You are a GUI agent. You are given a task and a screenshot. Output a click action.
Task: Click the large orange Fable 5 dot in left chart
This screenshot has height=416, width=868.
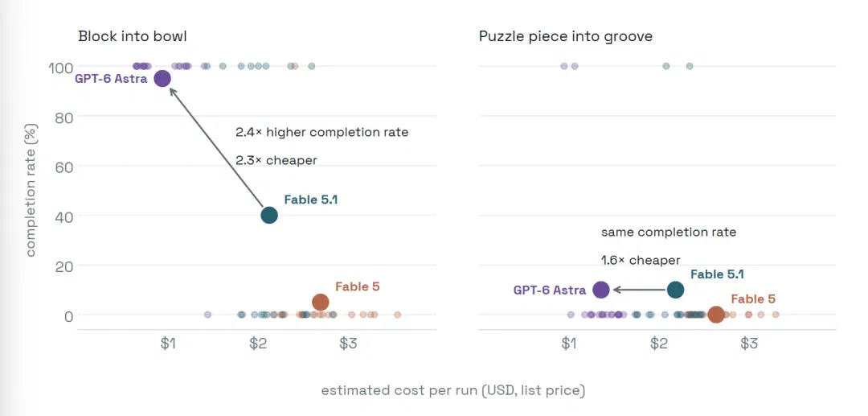coord(321,302)
